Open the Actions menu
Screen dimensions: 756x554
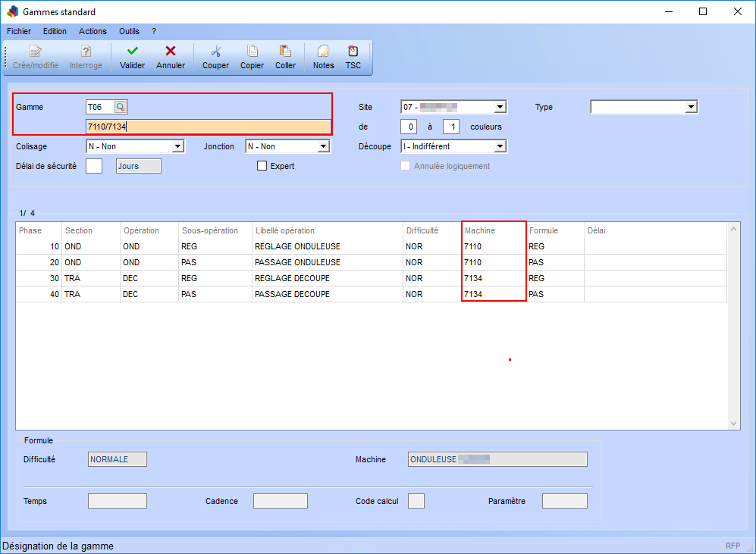click(93, 31)
